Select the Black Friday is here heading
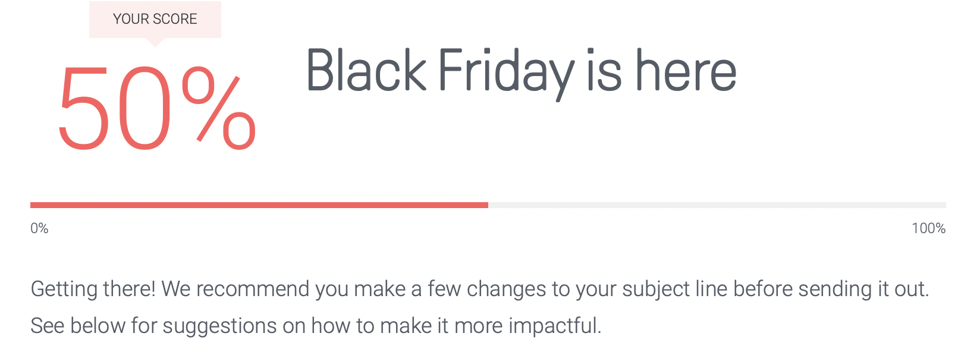The width and height of the screenshot is (980, 352). 520,71
